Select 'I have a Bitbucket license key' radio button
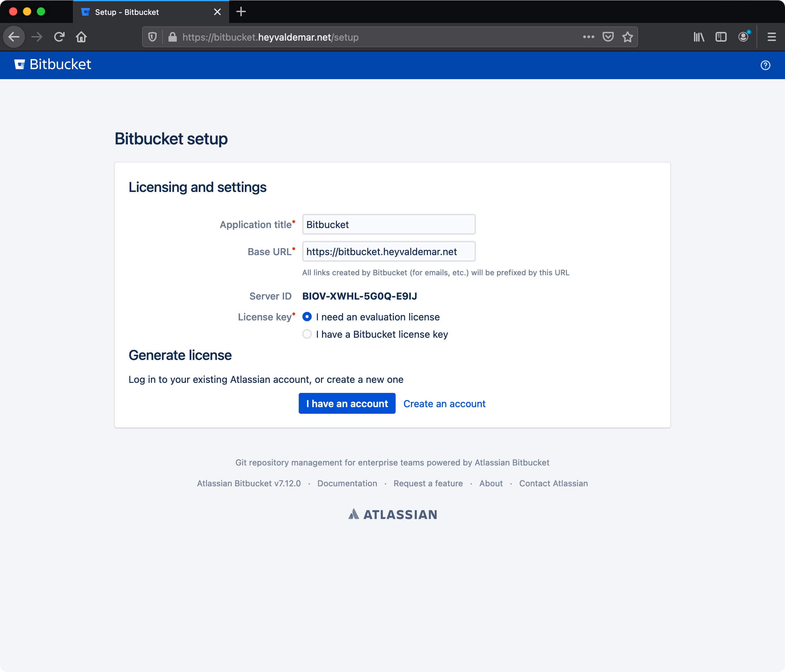The image size is (785, 672). [x=306, y=334]
